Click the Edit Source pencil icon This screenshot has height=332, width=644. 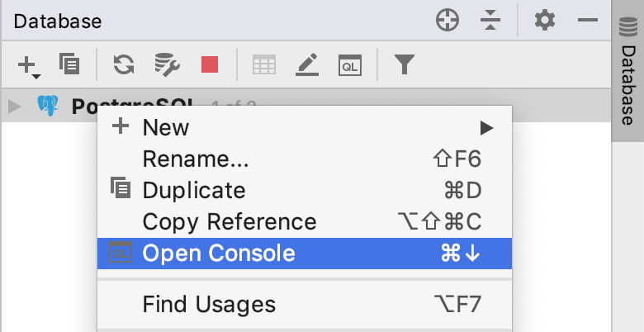tap(307, 64)
